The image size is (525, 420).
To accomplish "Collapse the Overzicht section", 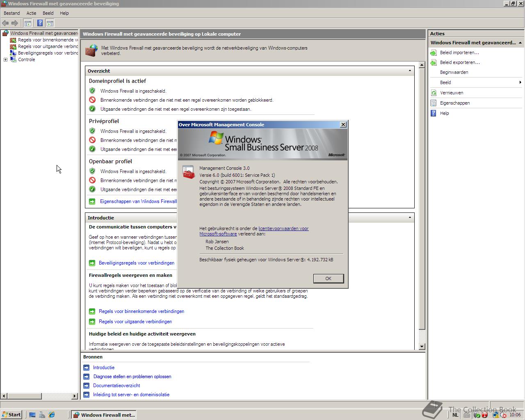I will point(410,71).
